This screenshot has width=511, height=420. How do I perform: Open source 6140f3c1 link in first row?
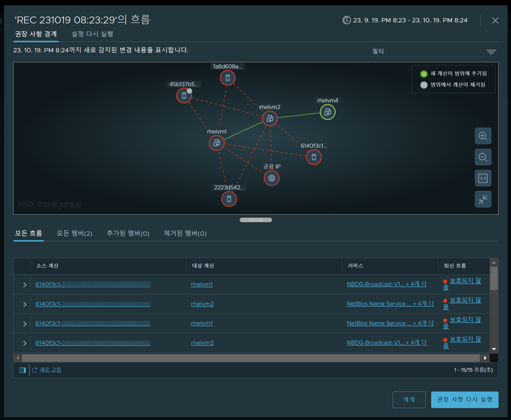(x=93, y=284)
